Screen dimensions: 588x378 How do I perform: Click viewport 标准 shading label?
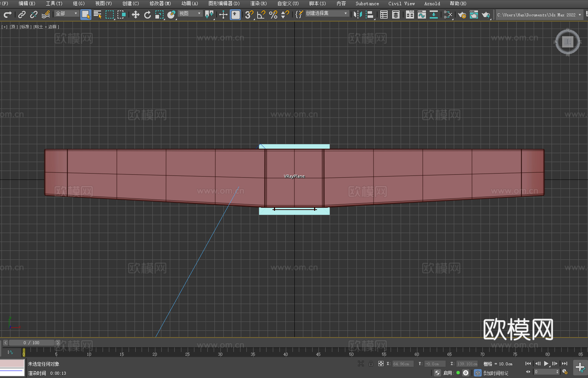click(x=25, y=27)
